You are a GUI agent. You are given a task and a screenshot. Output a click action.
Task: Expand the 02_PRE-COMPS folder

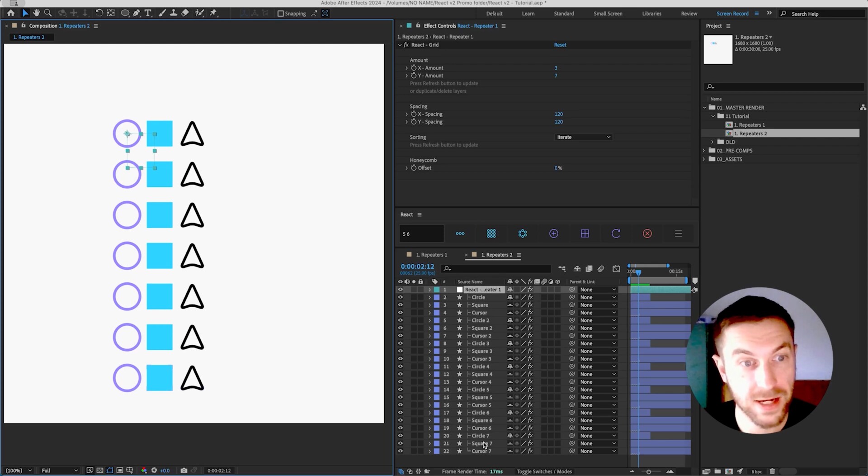704,151
